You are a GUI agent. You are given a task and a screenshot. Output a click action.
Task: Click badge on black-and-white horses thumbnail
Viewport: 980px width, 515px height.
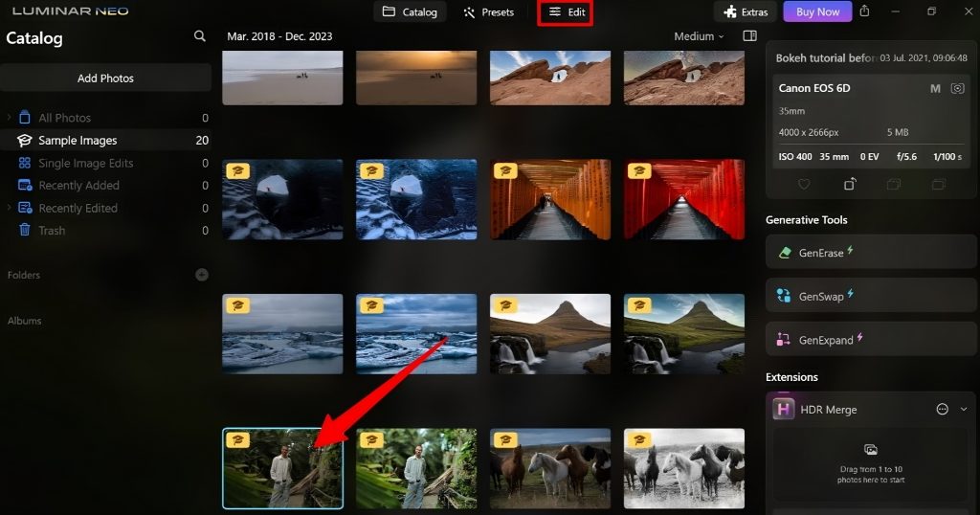point(639,440)
